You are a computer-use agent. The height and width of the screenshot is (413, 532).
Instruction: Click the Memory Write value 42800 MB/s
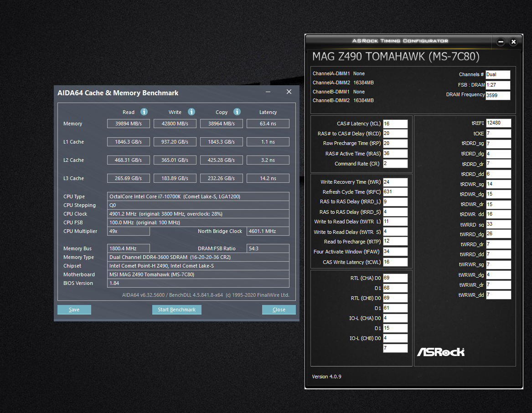coord(175,124)
